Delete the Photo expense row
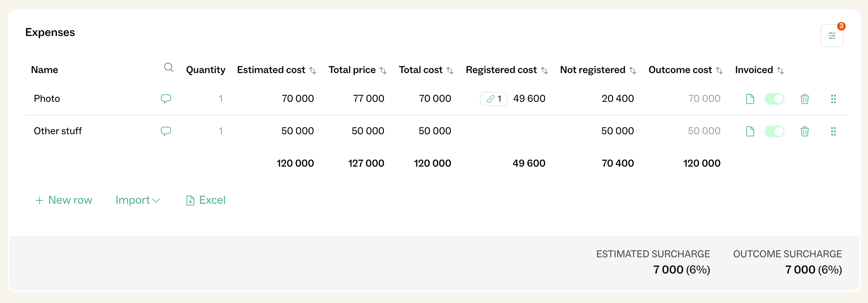The height and width of the screenshot is (303, 868). [x=804, y=99]
